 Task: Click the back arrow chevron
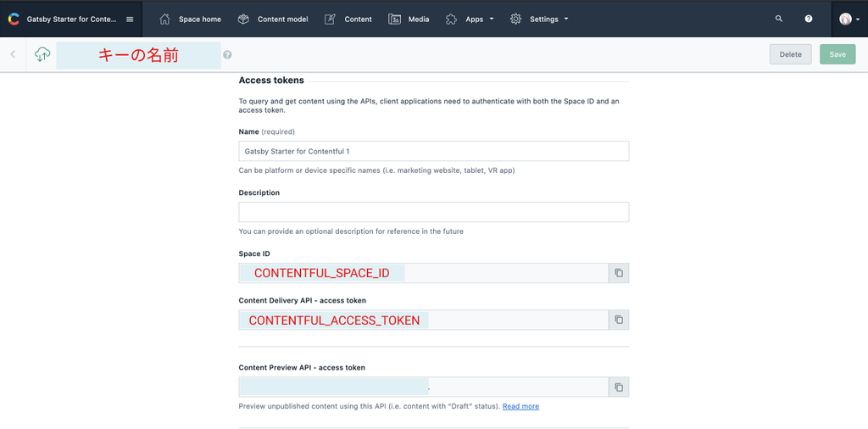pyautogui.click(x=13, y=54)
